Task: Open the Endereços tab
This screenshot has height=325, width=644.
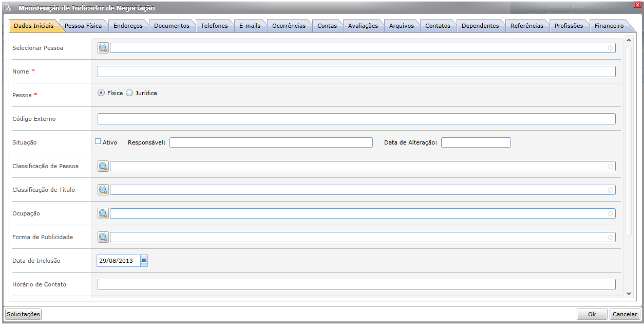Action: (128, 26)
